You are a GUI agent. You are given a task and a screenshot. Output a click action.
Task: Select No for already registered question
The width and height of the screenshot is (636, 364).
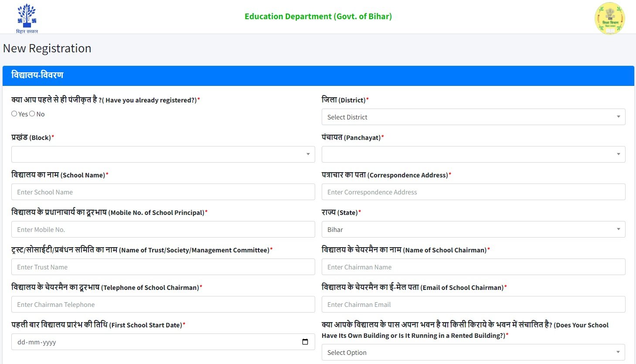coord(32,113)
